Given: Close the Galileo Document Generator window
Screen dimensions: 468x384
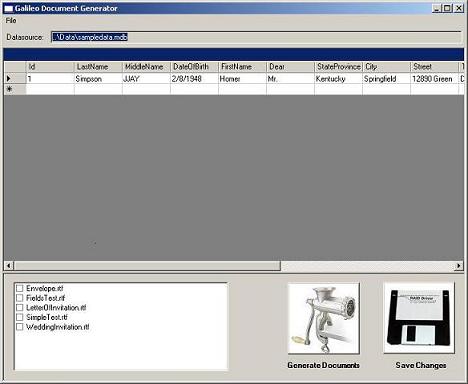Looking at the screenshot, I should [459, 8].
